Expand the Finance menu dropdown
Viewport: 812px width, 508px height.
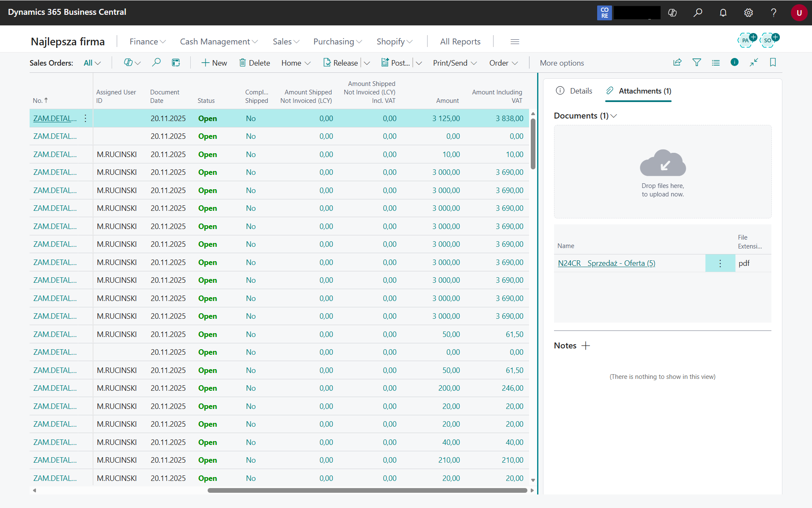click(147, 41)
